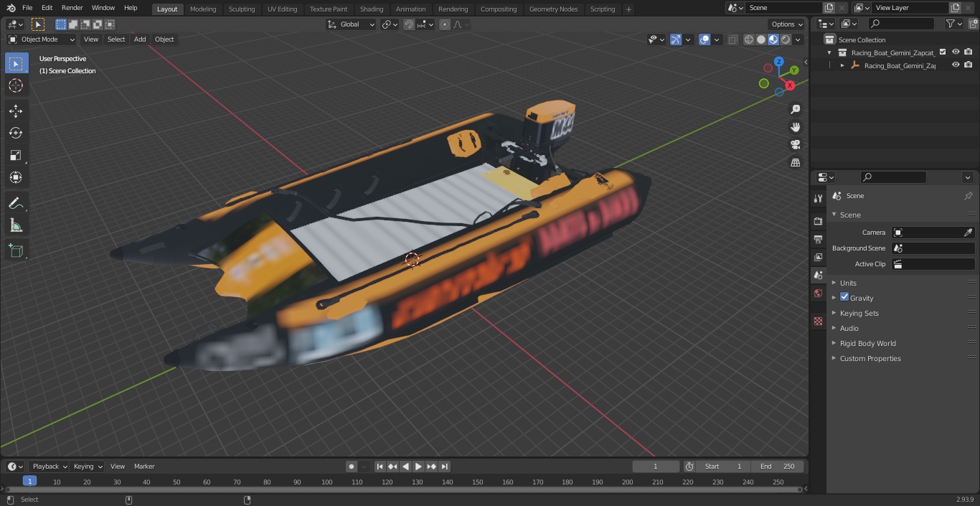The width and height of the screenshot is (980, 506).
Task: Click the Pan view hand icon
Action: [796, 127]
